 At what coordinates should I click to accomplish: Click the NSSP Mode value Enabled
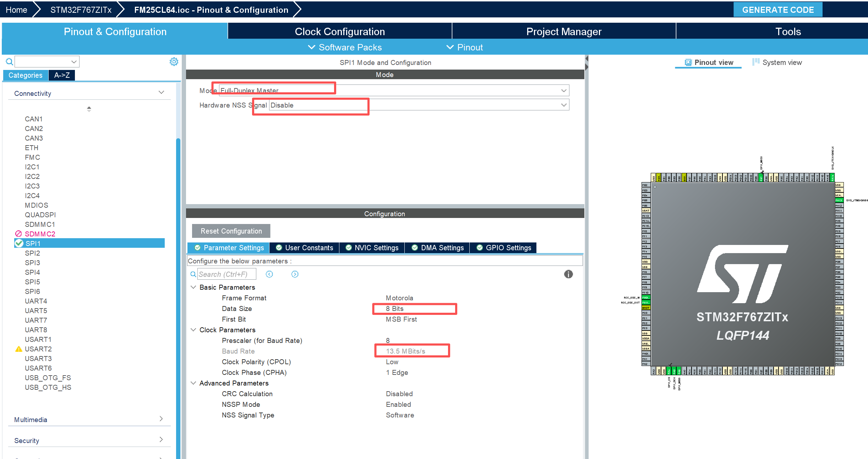point(398,404)
